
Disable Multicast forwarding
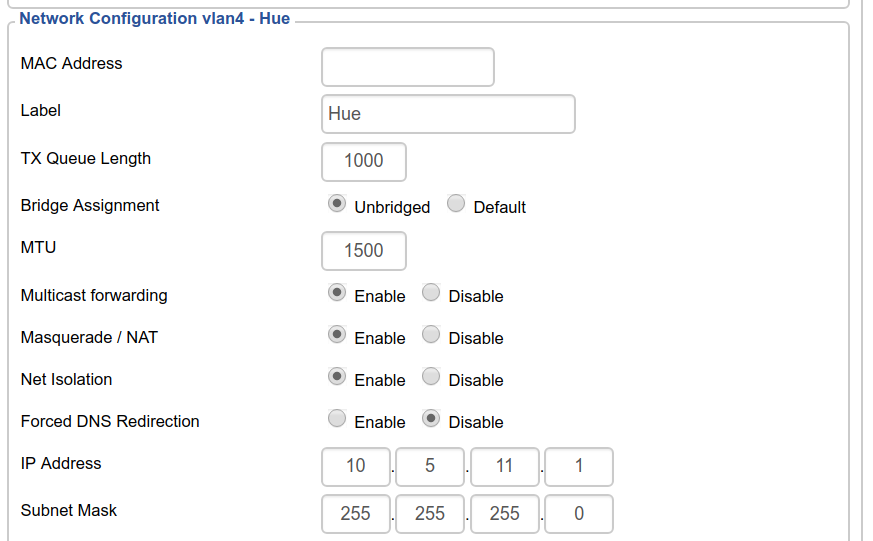[431, 293]
